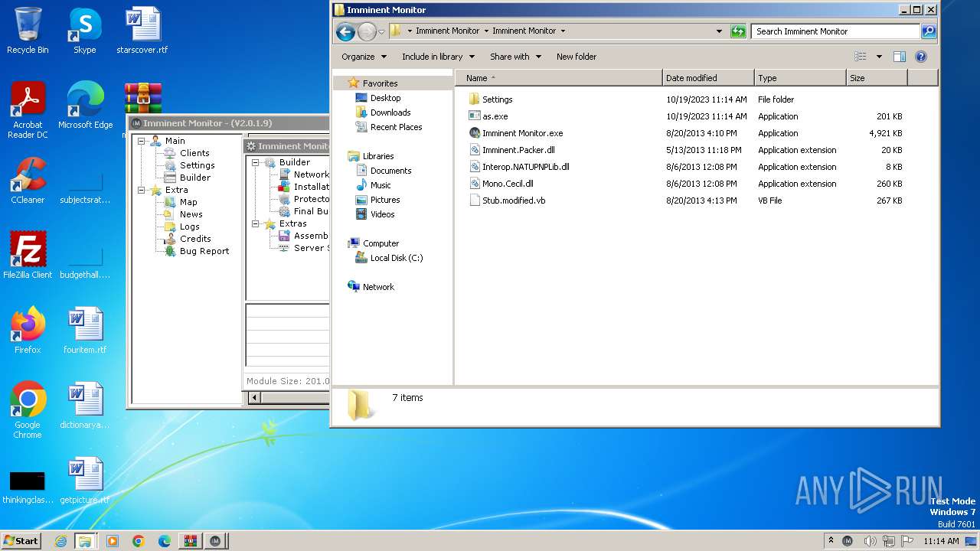Click the Explorer Back navigation button
The width and height of the screenshot is (980, 551).
(345, 31)
